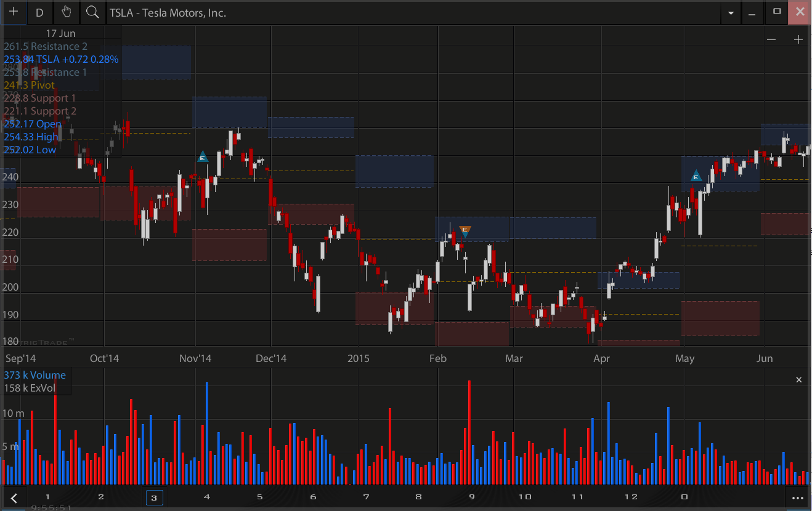Switch to chart tab 2
Viewport: 812px width, 511px height.
(x=100, y=497)
